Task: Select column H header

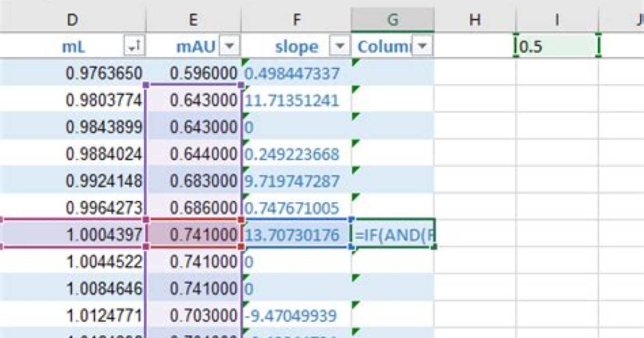Action: pyautogui.click(x=475, y=20)
